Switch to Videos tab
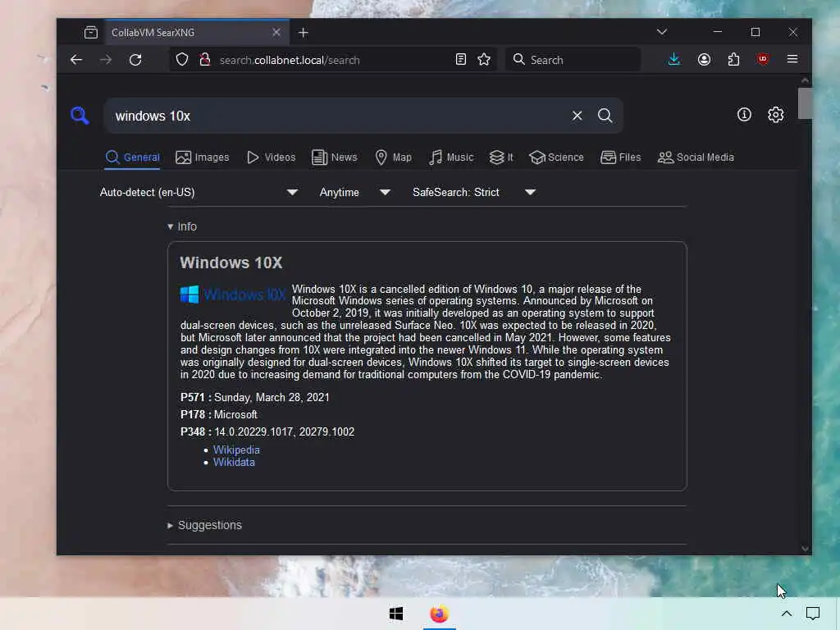This screenshot has width=840, height=630. pyautogui.click(x=271, y=157)
